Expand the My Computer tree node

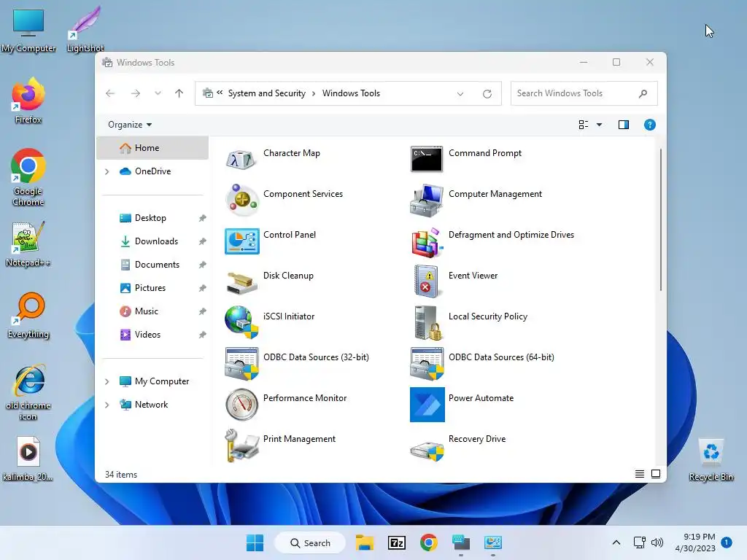click(107, 381)
